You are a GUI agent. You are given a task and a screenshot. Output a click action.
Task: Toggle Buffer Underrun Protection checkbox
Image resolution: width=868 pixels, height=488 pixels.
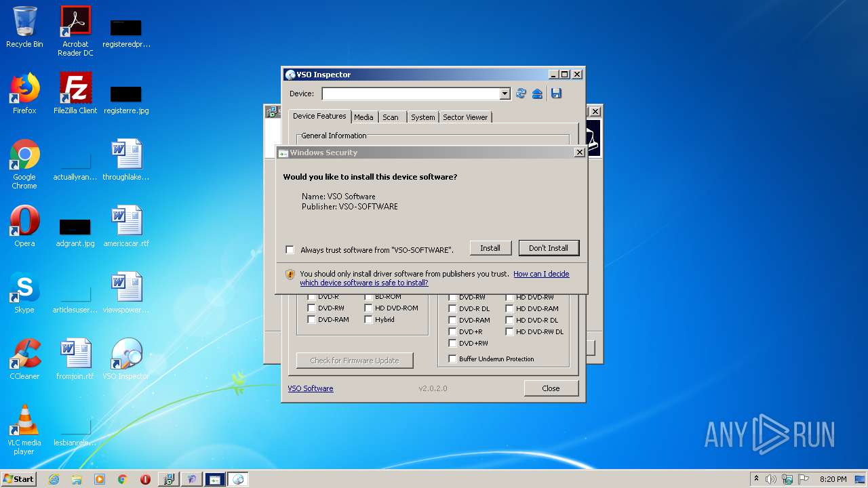(453, 359)
